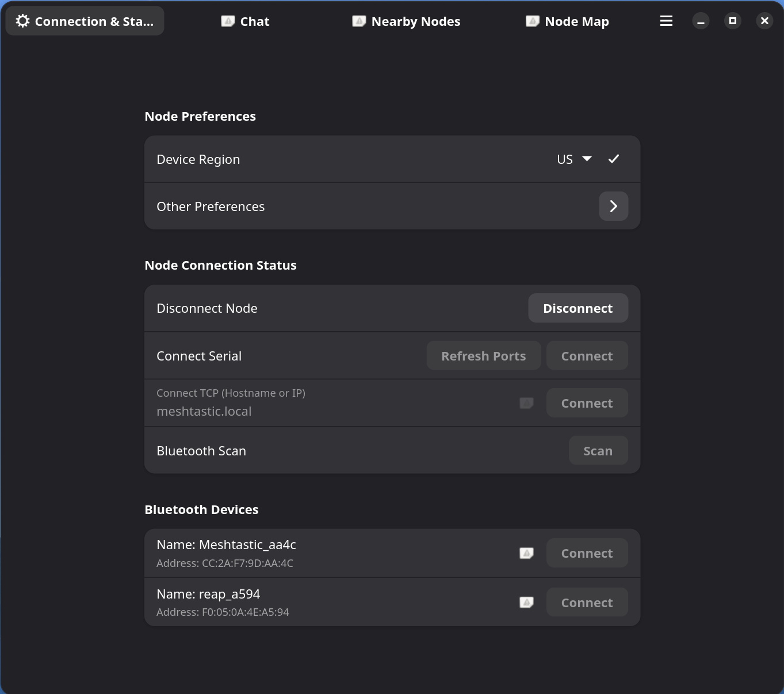Select the Connection & Status tab
This screenshot has width=784, height=694.
tap(85, 21)
